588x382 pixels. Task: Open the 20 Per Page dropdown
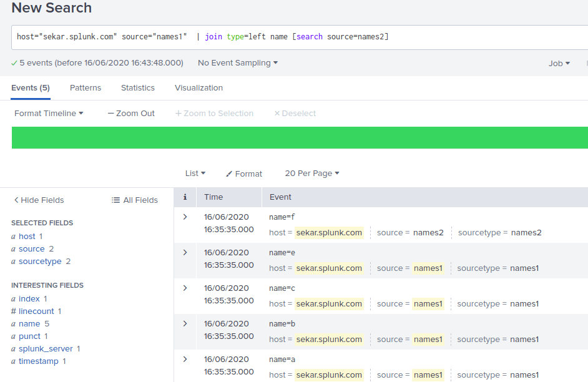coord(311,174)
